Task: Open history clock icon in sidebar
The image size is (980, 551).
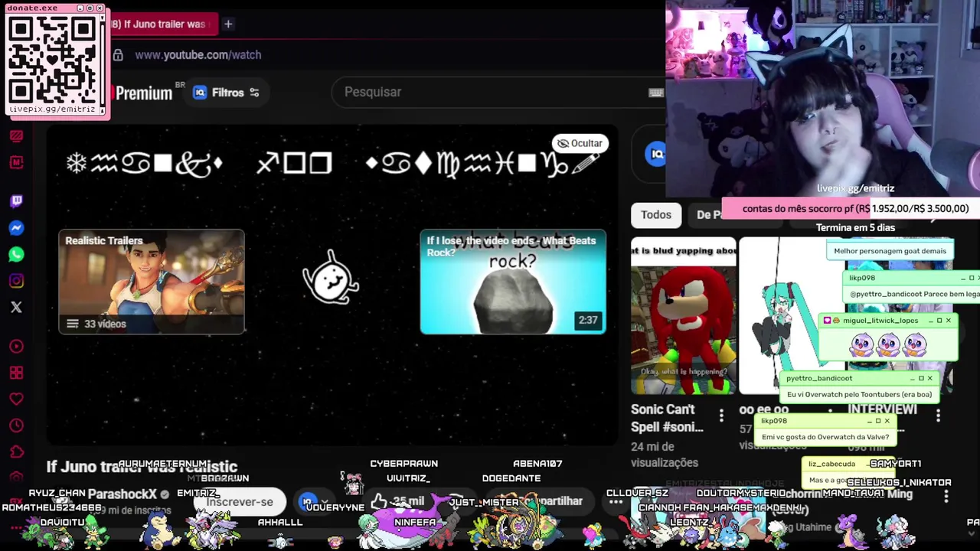Action: pyautogui.click(x=16, y=425)
